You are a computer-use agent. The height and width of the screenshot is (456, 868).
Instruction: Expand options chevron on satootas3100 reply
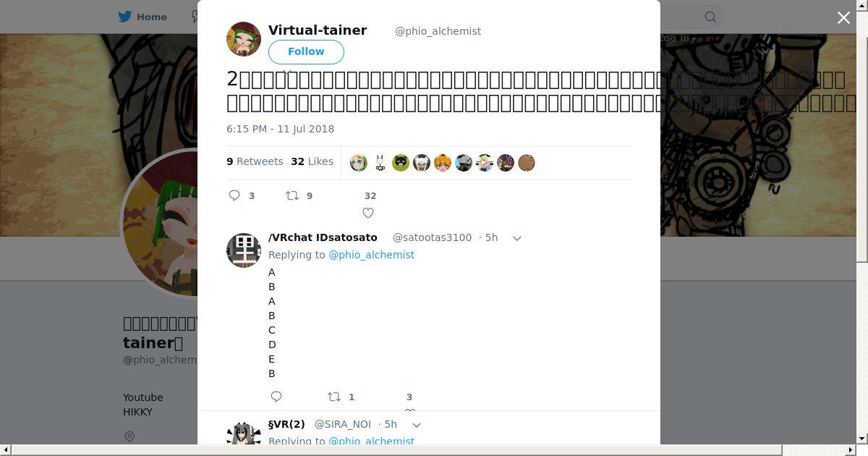click(517, 238)
